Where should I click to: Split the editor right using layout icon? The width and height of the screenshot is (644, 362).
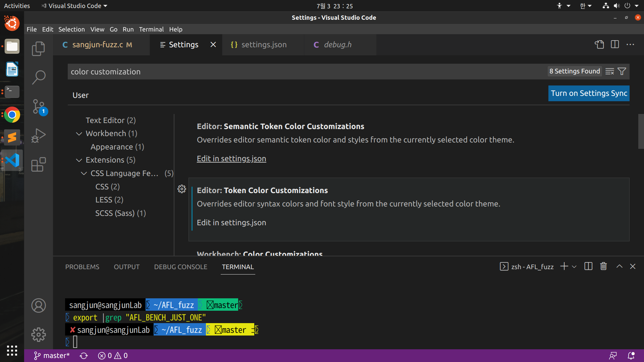coord(615,45)
